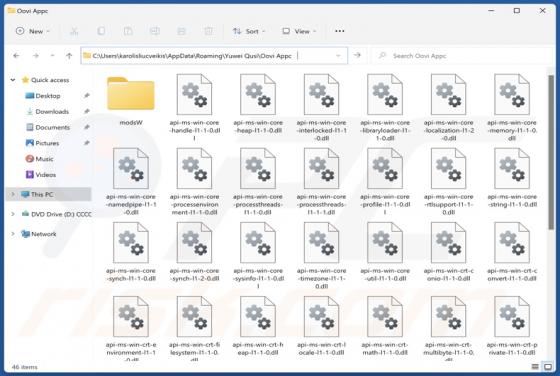The height and width of the screenshot is (376, 560).
Task: Select api-ms-win-core-string-l1-1-0.dll file
Action: click(x=512, y=178)
